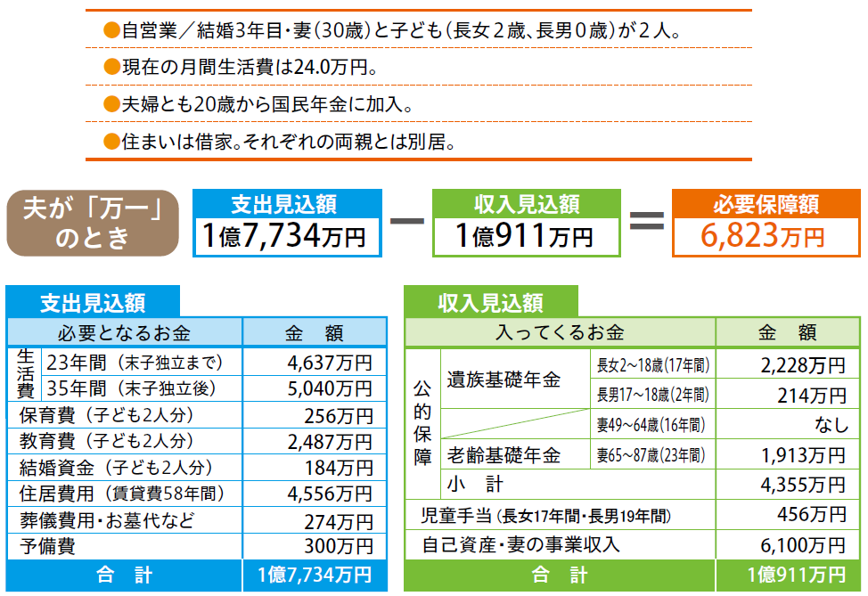Select the 遺族基礎年金 cell
This screenshot has width=868, height=596.
point(515,380)
